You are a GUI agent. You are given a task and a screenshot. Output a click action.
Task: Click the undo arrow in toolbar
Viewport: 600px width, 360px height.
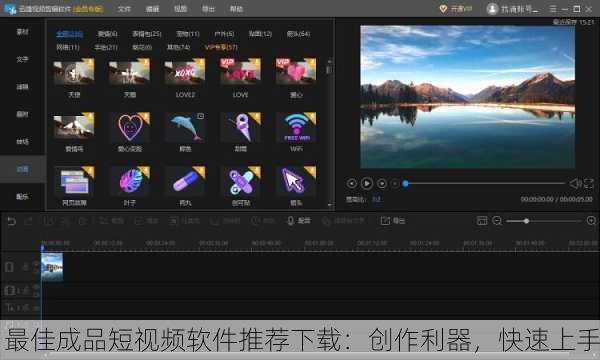click(x=11, y=221)
